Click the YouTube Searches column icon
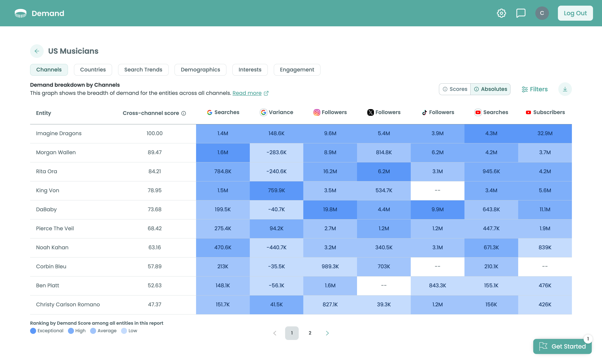The width and height of the screenshot is (602, 364). [x=478, y=112]
